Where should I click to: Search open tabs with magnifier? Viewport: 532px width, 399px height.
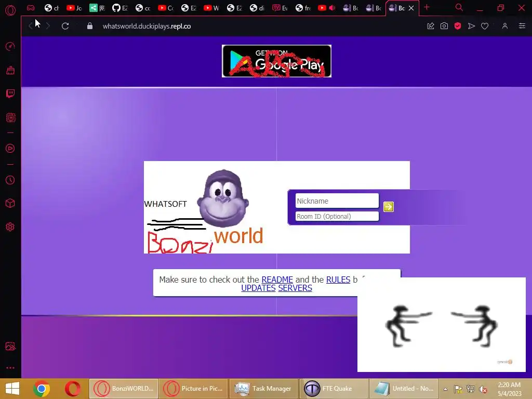pos(459,7)
